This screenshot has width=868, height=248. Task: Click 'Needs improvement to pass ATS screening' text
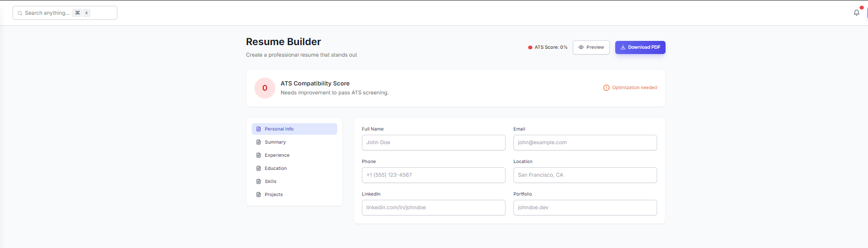(x=335, y=93)
